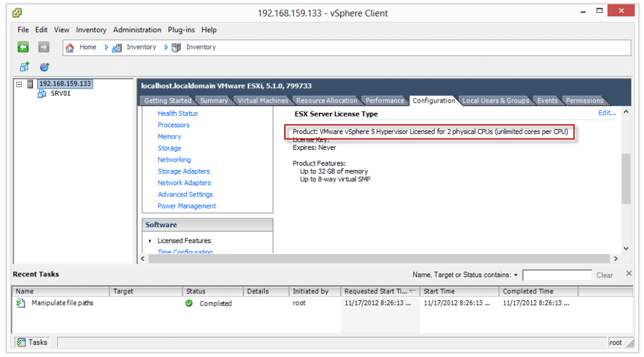Click the new virtual machine toolbar icon
The width and height of the screenshot is (644, 357).
25,67
